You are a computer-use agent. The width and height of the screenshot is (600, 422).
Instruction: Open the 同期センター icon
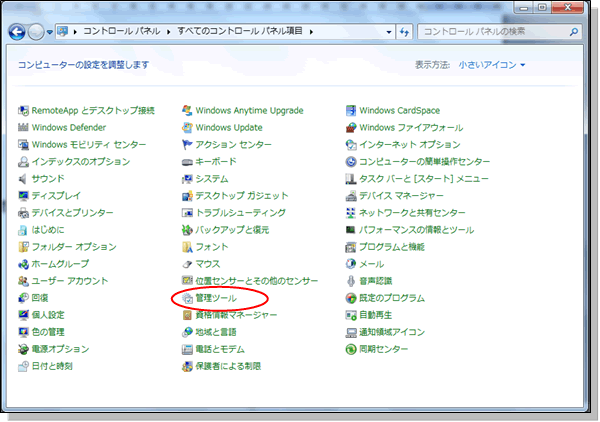click(x=351, y=349)
